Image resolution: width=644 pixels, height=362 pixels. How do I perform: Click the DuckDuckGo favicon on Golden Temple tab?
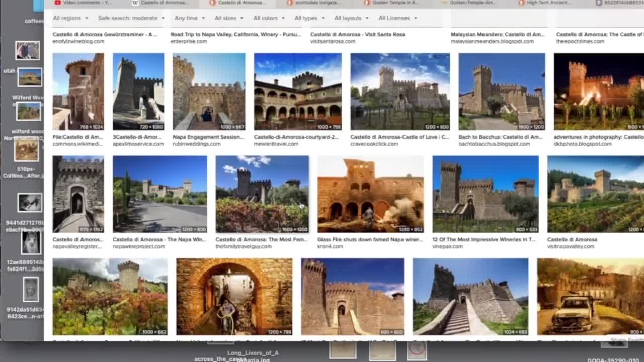[x=367, y=3]
